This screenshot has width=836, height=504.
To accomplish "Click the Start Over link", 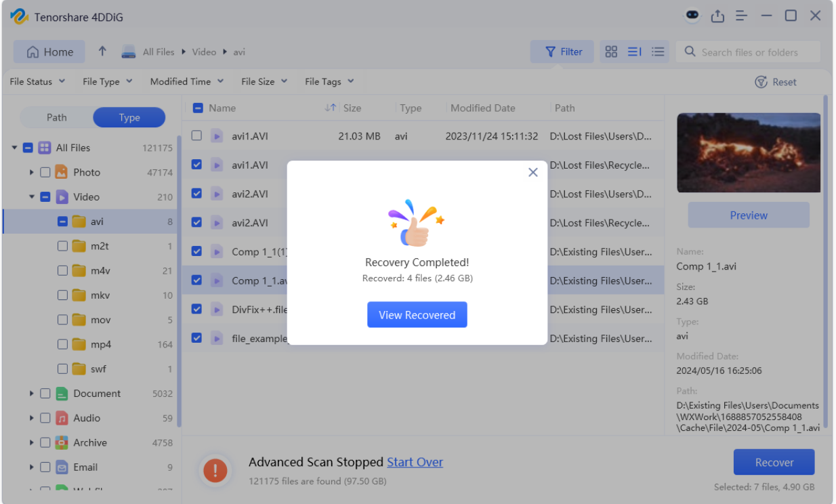I will click(x=415, y=463).
